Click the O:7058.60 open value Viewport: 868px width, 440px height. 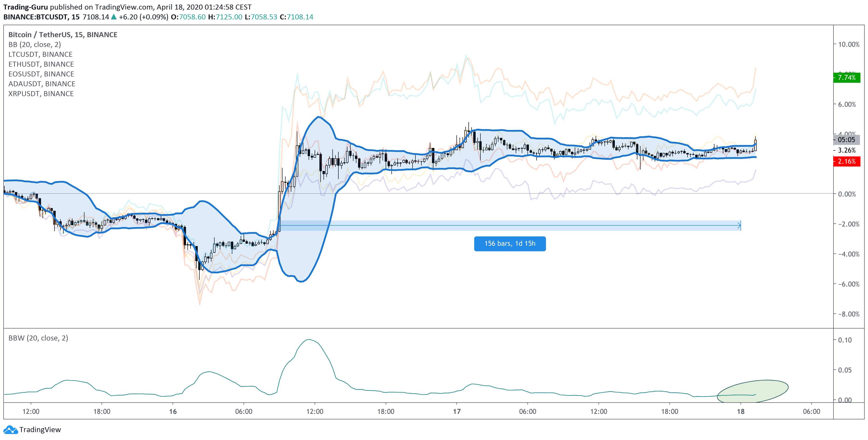[188, 17]
